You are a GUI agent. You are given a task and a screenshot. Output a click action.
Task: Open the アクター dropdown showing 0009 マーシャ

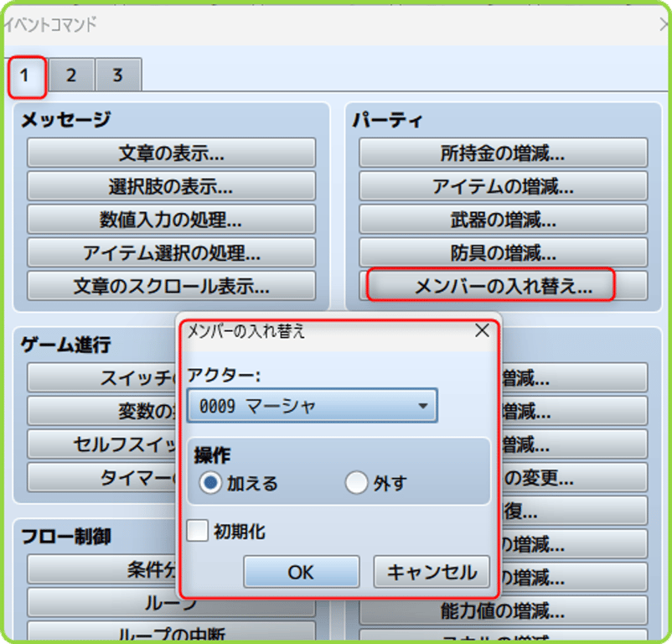coord(312,405)
